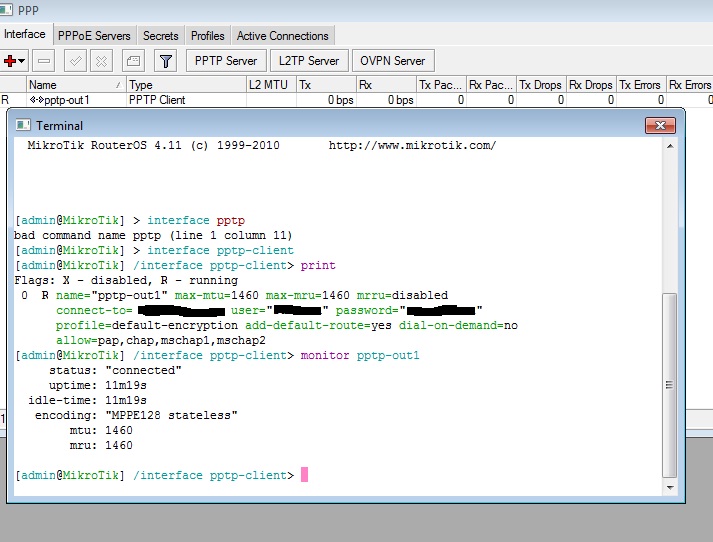Click the 'add-default-route=yes' text
Image resolution: width=713 pixels, height=542 pixels.
click(318, 325)
